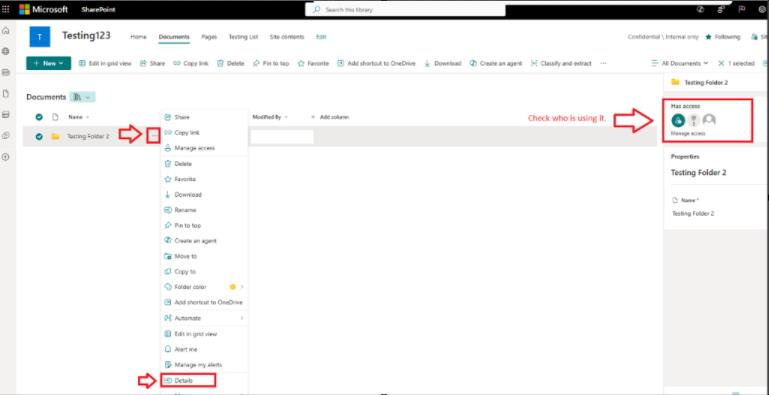The width and height of the screenshot is (769, 395).
Task: Clear selection with 1 selected X
Action: 721,63
